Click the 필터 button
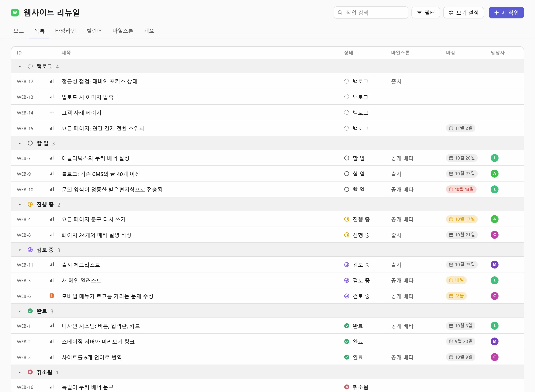The height and width of the screenshot is (392, 535). (x=426, y=13)
